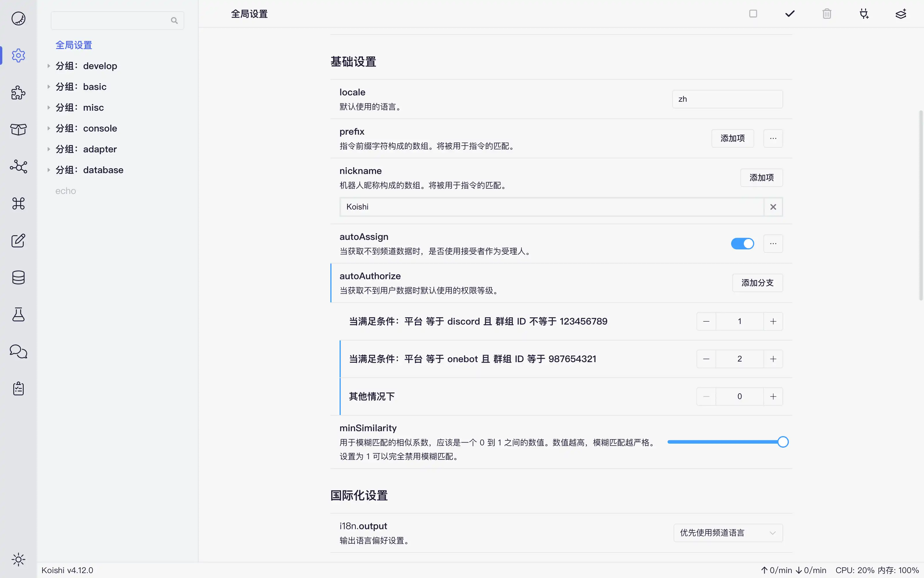Image resolution: width=924 pixels, height=578 pixels.
Task: Open the network graph icon in sidebar
Action: (x=18, y=167)
